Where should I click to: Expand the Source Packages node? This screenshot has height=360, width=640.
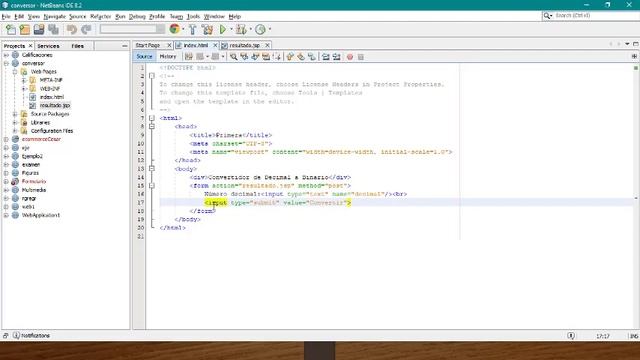click(15, 114)
